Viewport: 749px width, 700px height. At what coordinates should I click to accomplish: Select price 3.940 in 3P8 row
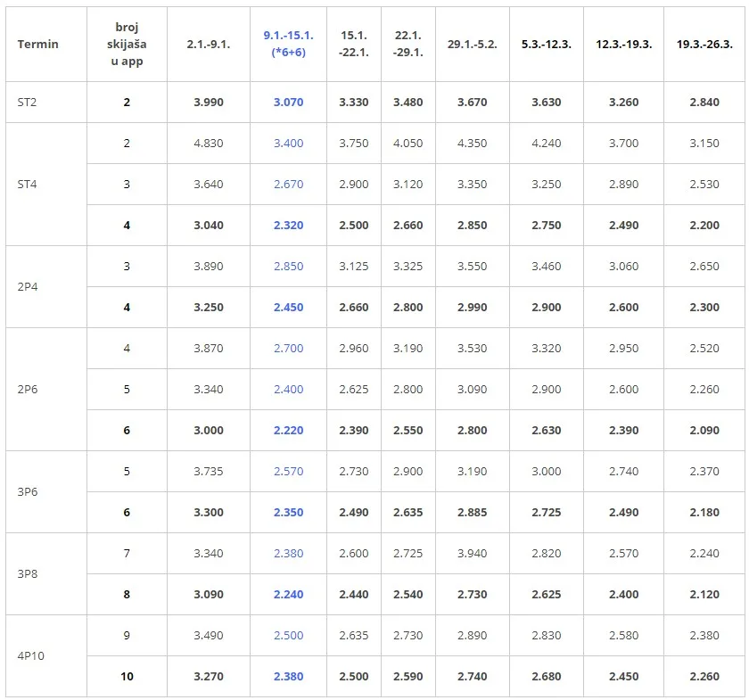pyautogui.click(x=472, y=553)
